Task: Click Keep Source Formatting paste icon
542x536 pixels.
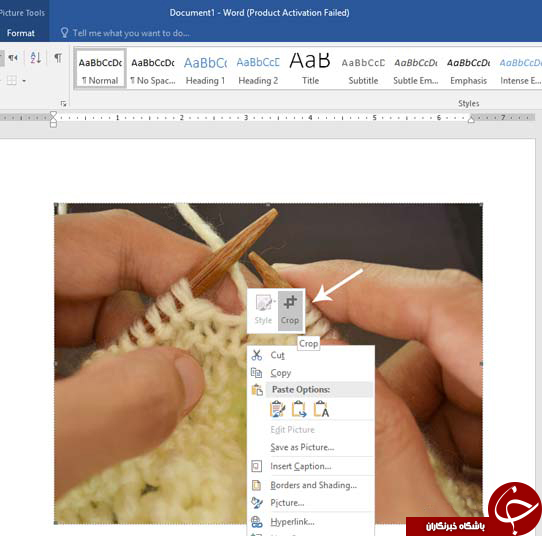Action: pyautogui.click(x=277, y=409)
